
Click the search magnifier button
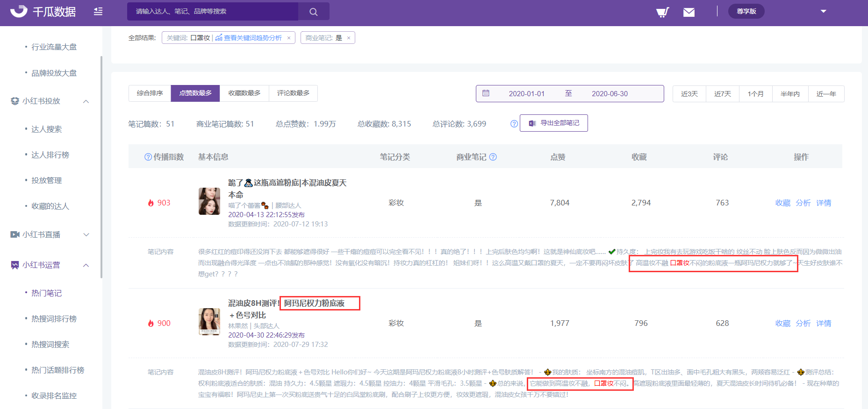tap(314, 11)
